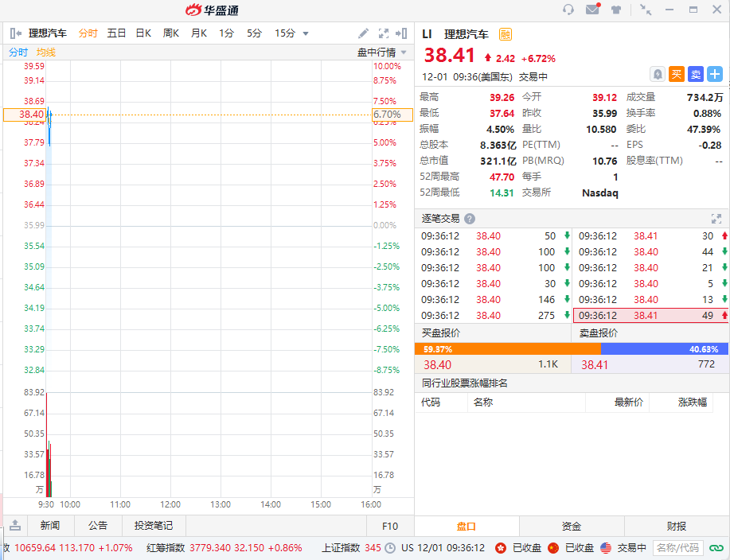Click the orange 买 buy button
Image resolution: width=730 pixels, height=560 pixels.
point(677,74)
